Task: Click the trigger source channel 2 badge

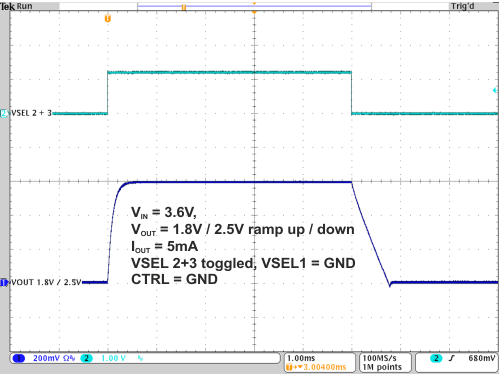Action: coord(436,358)
